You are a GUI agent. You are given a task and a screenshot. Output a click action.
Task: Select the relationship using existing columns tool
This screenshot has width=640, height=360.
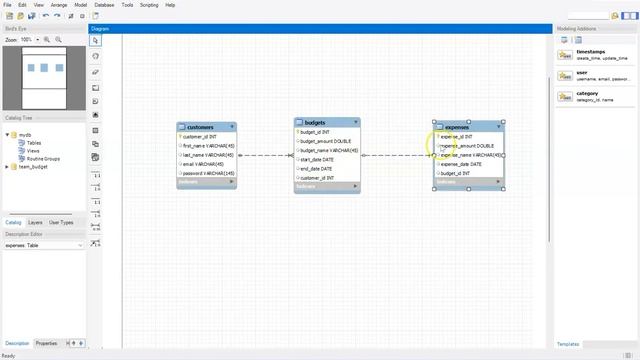[96, 243]
